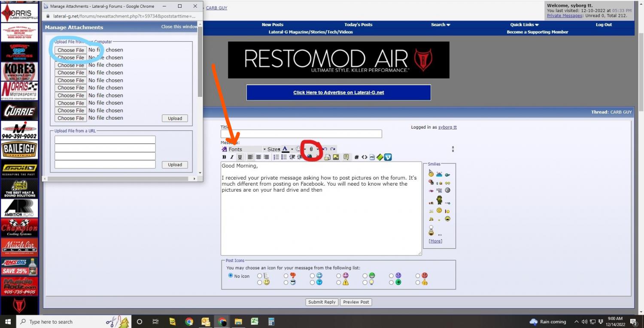644x328 pixels.
Task: Apply text color A swatch
Action: [285, 149]
